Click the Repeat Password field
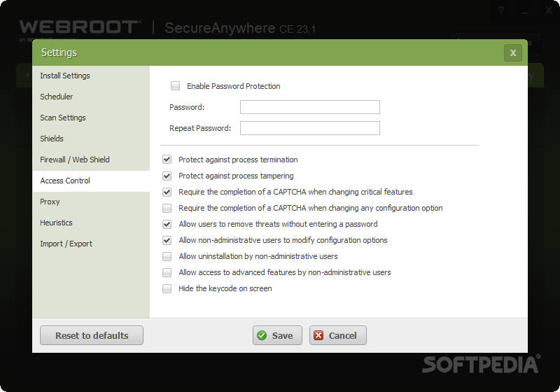This screenshot has width=560, height=392. 309,128
